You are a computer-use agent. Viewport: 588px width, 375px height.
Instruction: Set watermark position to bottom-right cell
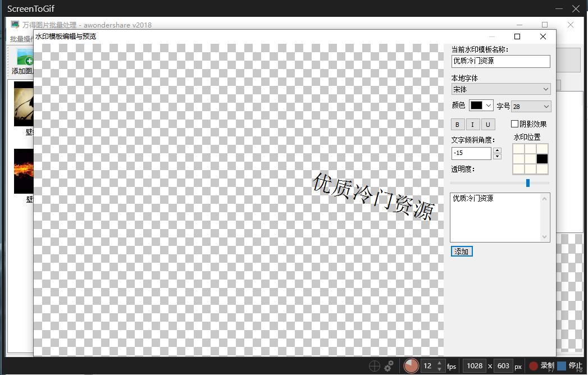[x=542, y=169]
